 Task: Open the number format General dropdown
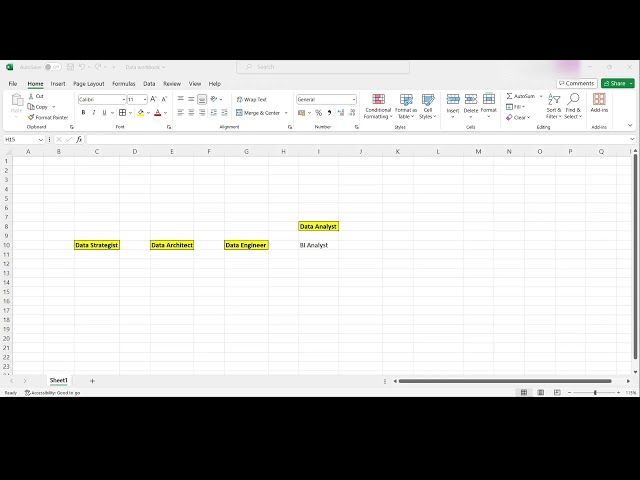click(353, 100)
